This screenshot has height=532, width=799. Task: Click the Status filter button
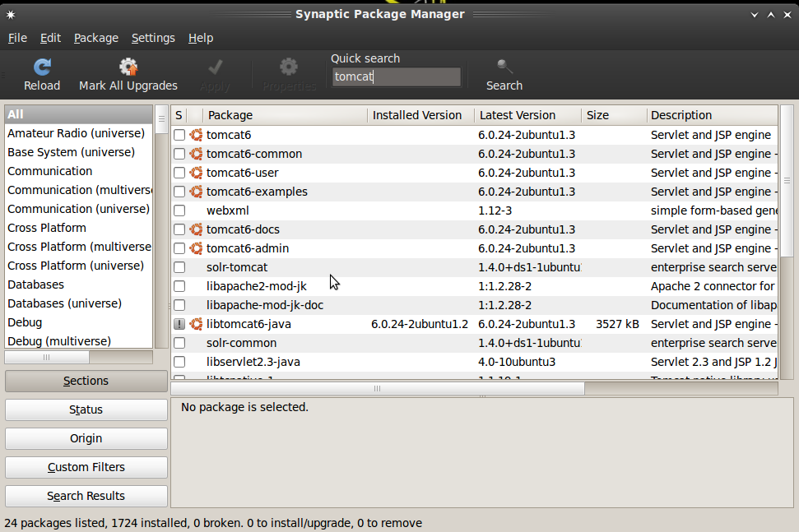86,409
